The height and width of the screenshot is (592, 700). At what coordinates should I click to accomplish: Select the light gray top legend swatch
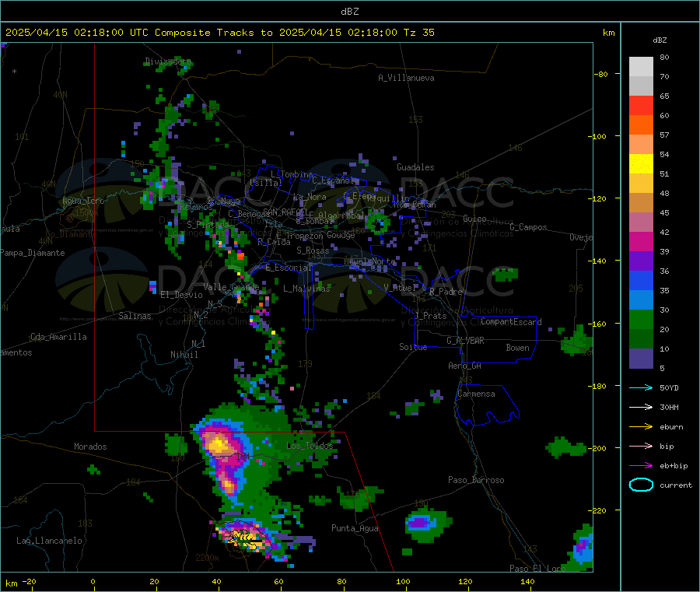click(x=641, y=67)
